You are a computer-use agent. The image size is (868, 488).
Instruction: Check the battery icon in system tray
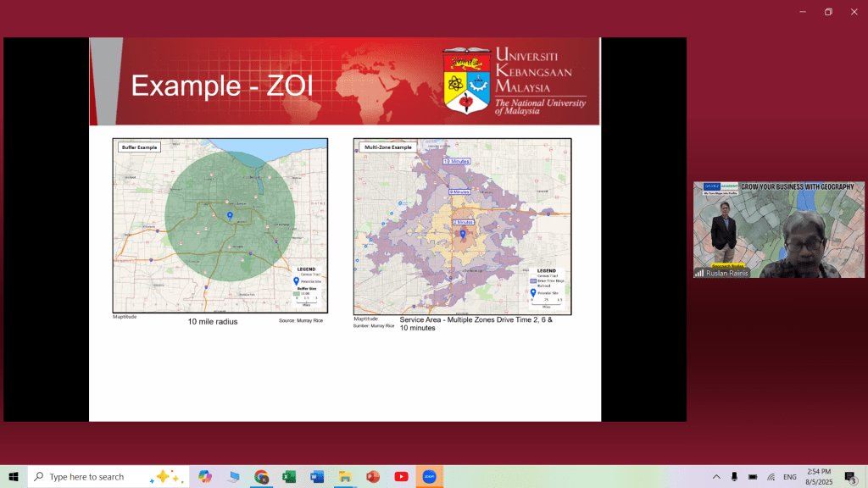click(753, 477)
